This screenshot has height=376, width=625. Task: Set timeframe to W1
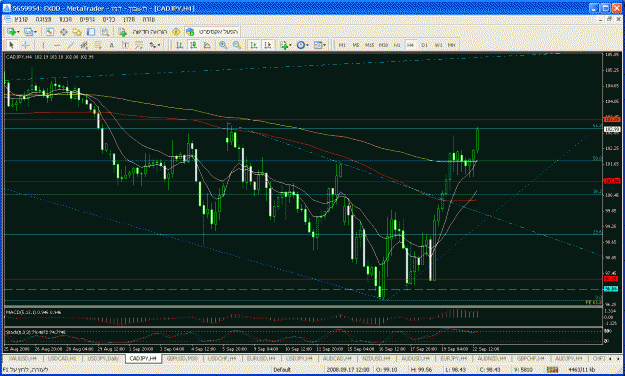[438, 45]
